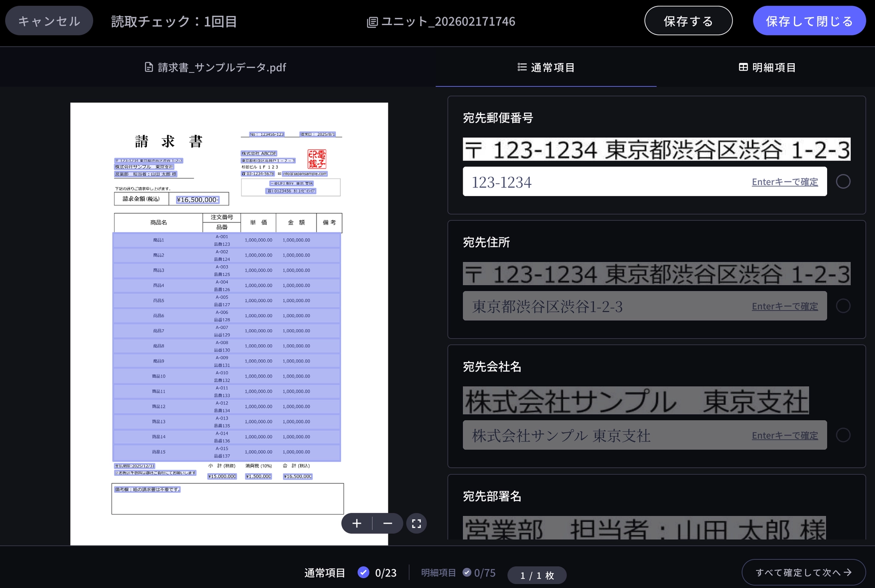The width and height of the screenshot is (875, 588).
Task: Click Enterキーで確定 link in 宛先会社名
Action: tap(785, 436)
